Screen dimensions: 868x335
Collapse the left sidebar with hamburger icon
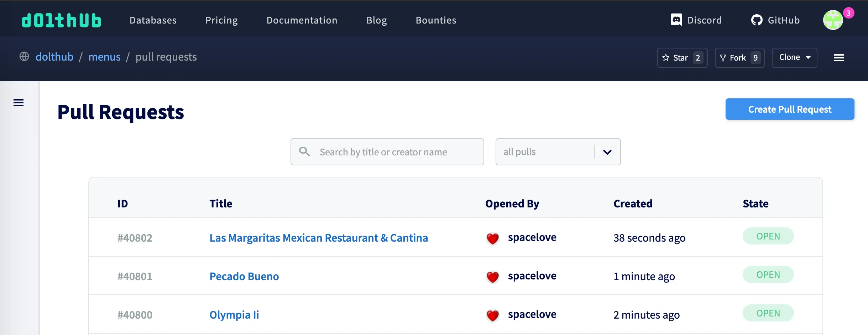pyautogui.click(x=18, y=102)
